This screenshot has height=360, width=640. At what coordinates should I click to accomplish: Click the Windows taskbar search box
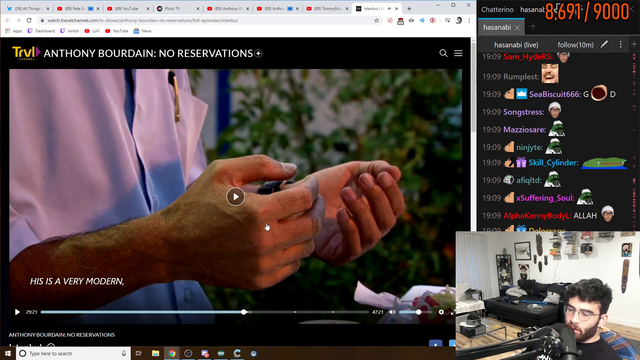[73, 353]
